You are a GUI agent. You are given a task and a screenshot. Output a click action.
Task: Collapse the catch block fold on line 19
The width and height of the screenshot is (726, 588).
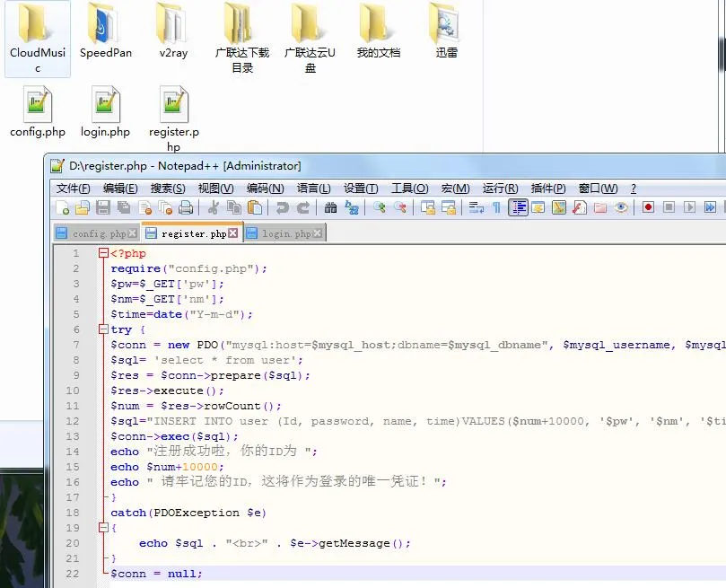point(103,528)
